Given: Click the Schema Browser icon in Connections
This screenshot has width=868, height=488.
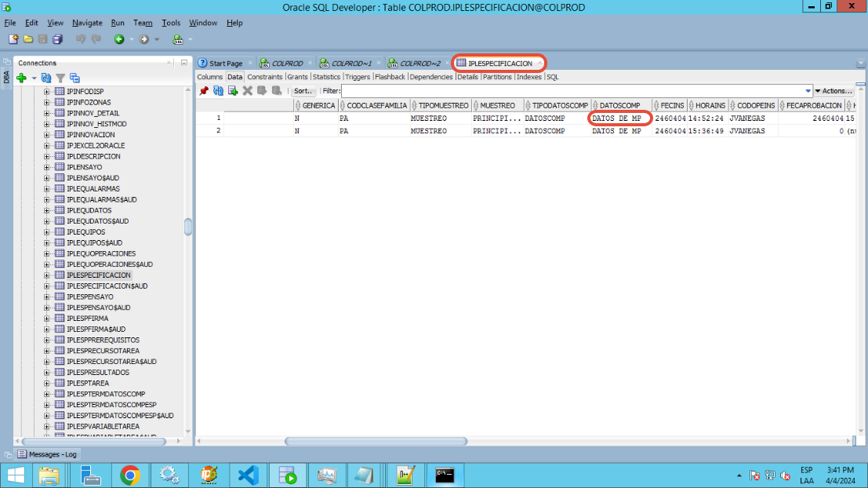Looking at the screenshot, I should click(74, 78).
